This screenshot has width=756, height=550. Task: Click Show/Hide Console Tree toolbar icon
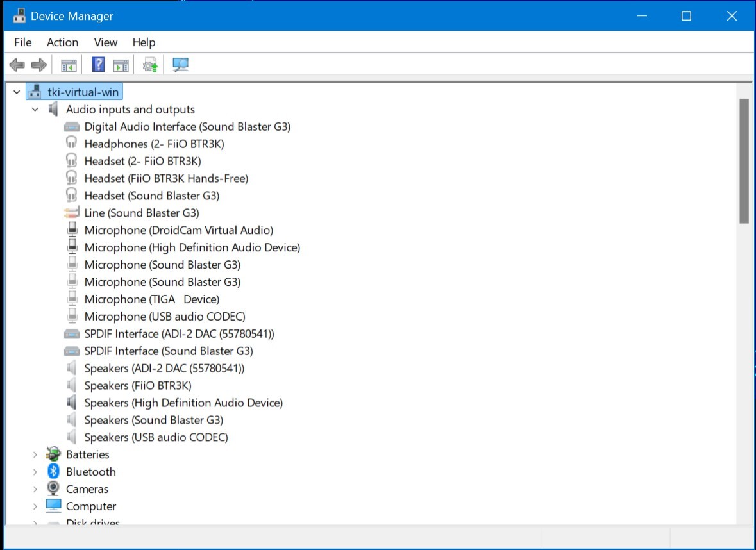click(x=69, y=65)
